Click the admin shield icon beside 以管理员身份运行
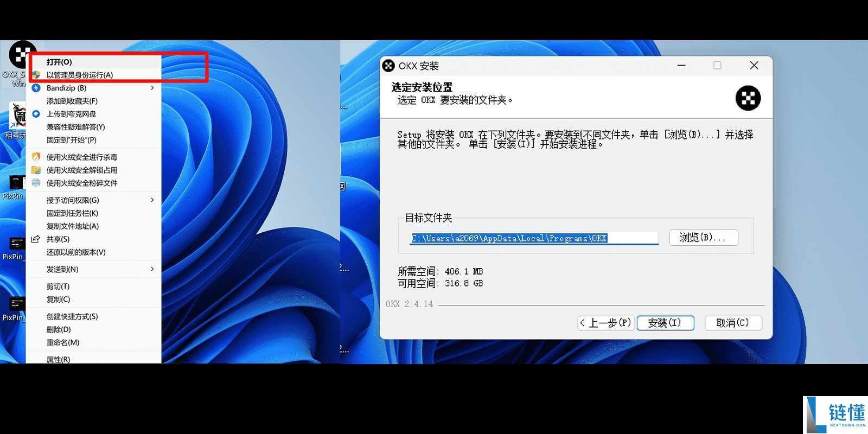The height and width of the screenshot is (434, 868). tap(36, 75)
